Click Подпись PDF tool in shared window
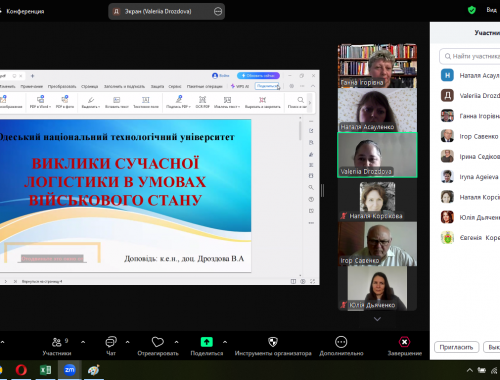 (x=179, y=102)
